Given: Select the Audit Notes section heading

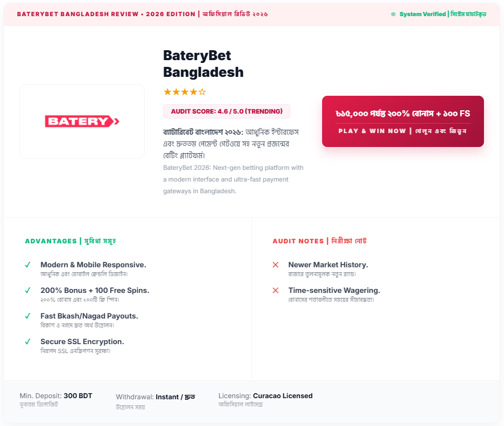Looking at the screenshot, I should pos(319,241).
